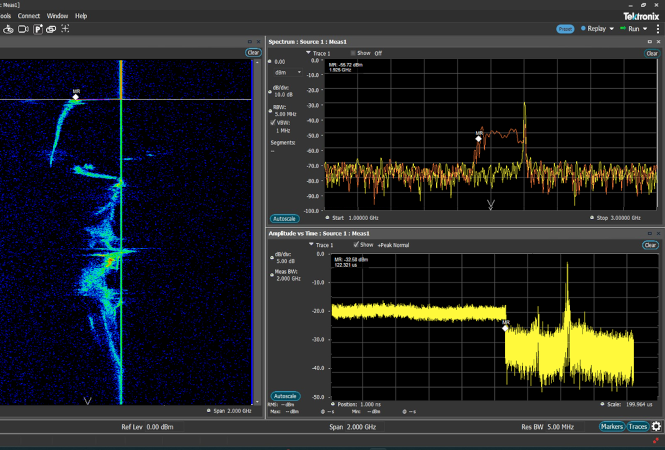Close the spectrogram panel

click(258, 42)
